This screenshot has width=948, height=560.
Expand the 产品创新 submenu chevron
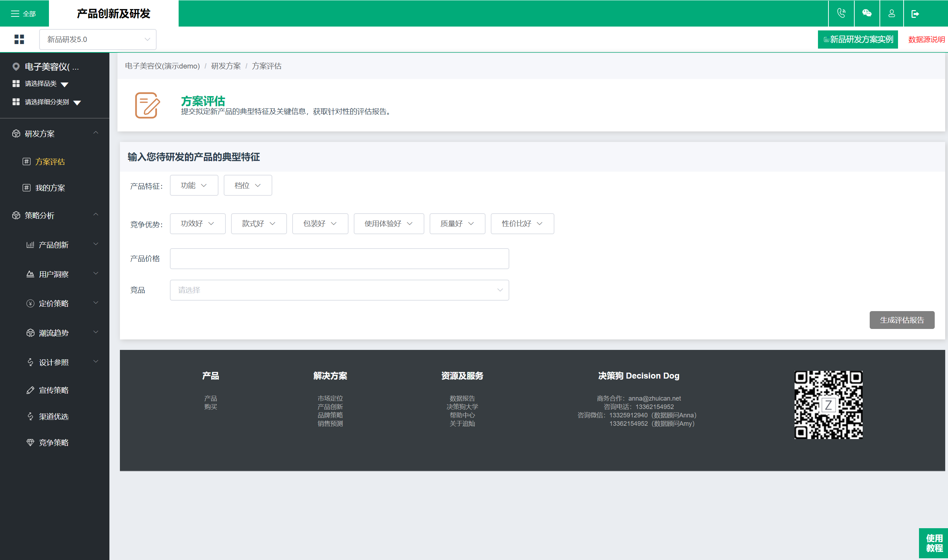(x=96, y=244)
